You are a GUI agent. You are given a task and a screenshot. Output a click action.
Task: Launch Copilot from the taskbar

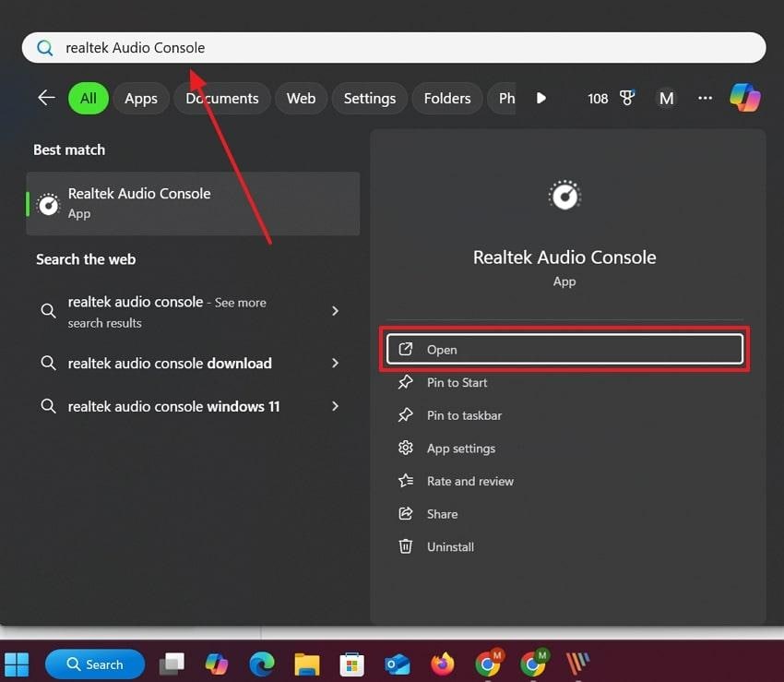coord(217,664)
